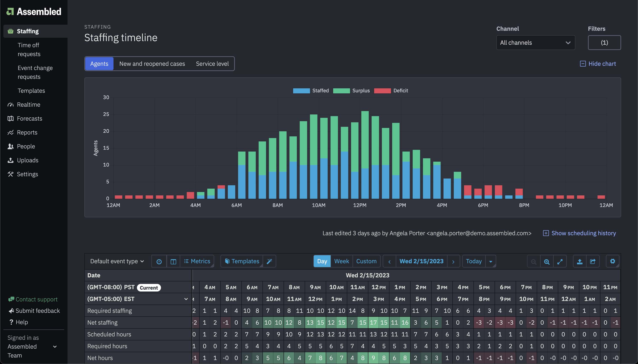Click the 12PM bar in staffing chart

coord(365,155)
